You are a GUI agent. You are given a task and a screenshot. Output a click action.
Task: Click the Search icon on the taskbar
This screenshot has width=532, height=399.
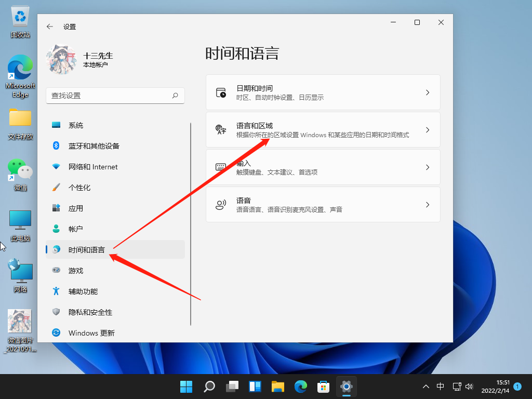pyautogui.click(x=209, y=387)
